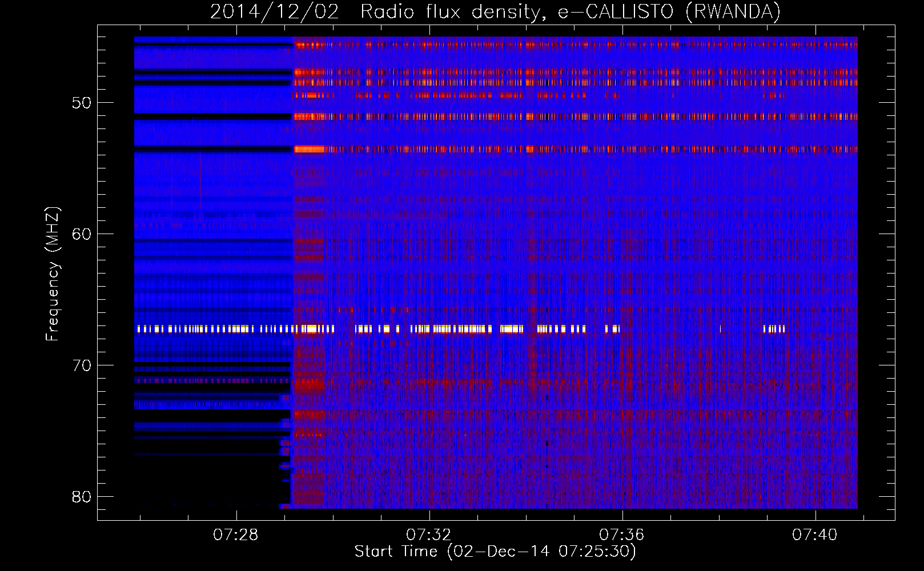The width and height of the screenshot is (924, 571).
Task: Click the plot title mentioning e-CALLISTO (RWANDA)
Action: (x=495, y=11)
